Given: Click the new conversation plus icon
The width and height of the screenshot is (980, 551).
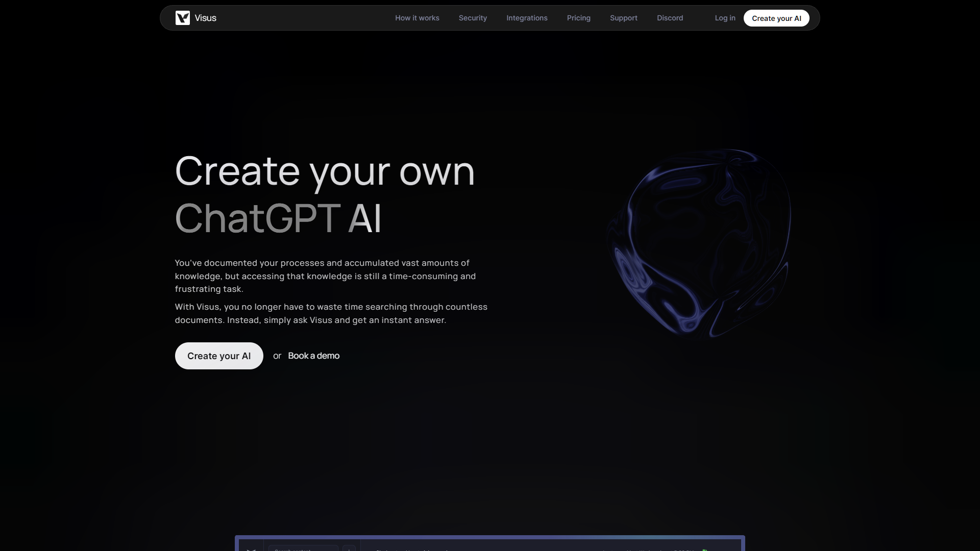Looking at the screenshot, I should [350, 549].
